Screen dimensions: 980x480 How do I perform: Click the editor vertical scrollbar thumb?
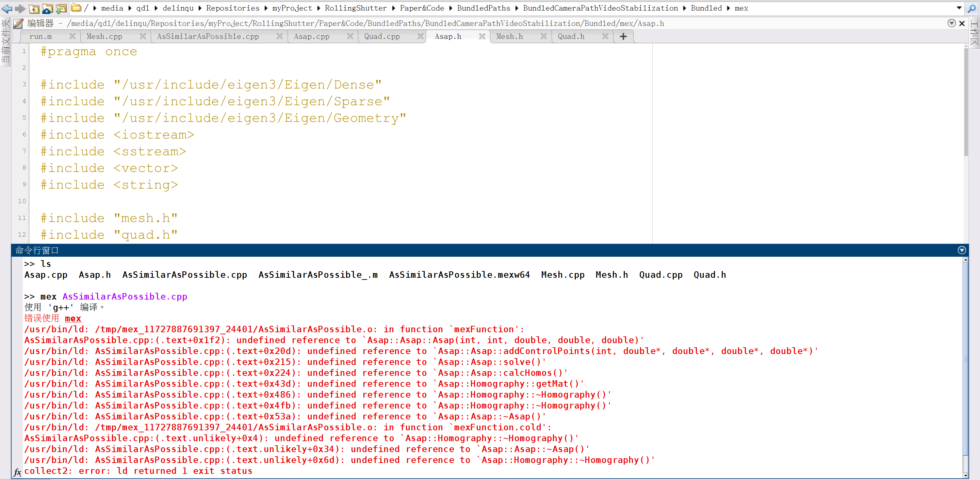pos(966,102)
